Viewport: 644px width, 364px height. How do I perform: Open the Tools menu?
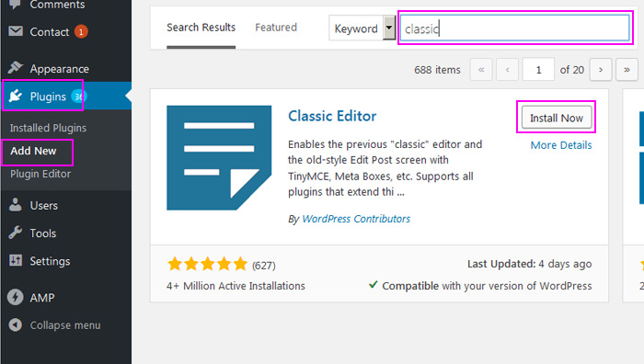[42, 233]
